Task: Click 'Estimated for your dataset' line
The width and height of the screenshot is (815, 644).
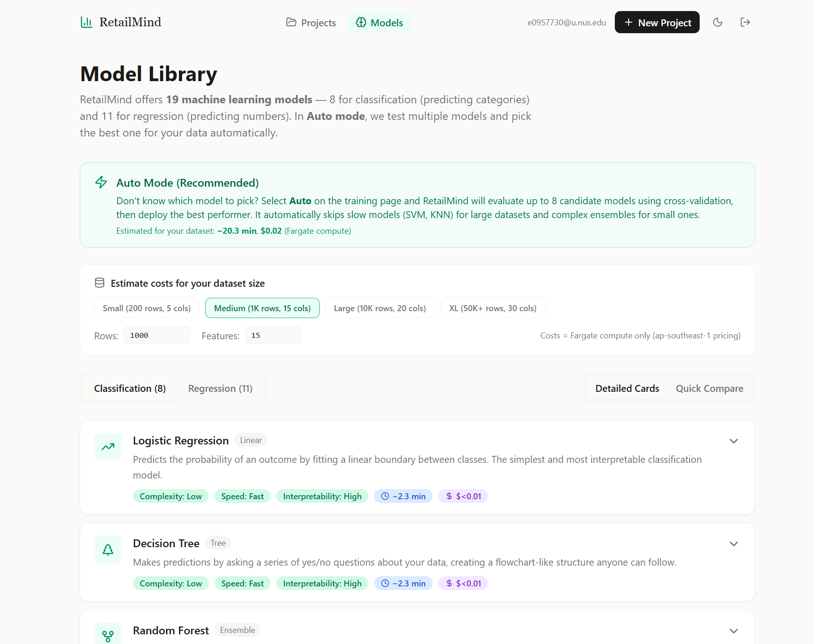Action: 233,231
